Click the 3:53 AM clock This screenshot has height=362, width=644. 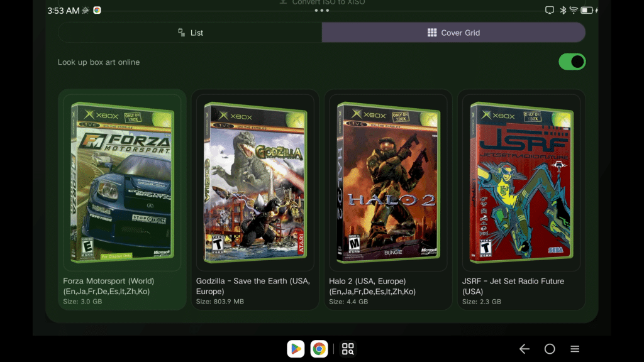64,11
